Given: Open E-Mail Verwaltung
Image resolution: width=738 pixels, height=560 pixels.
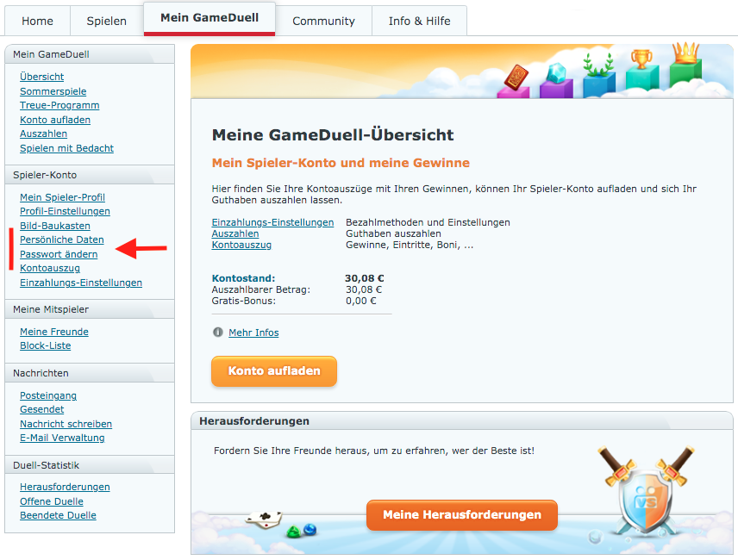Looking at the screenshot, I should click(x=62, y=439).
